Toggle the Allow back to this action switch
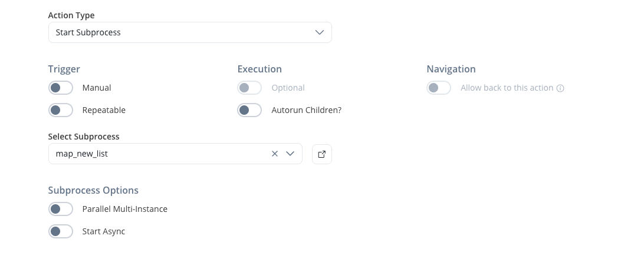This screenshot has height=259, width=644. click(x=439, y=88)
